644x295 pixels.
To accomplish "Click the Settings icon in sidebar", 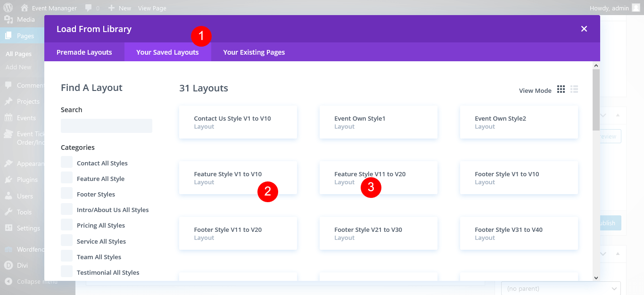I will 8,228.
